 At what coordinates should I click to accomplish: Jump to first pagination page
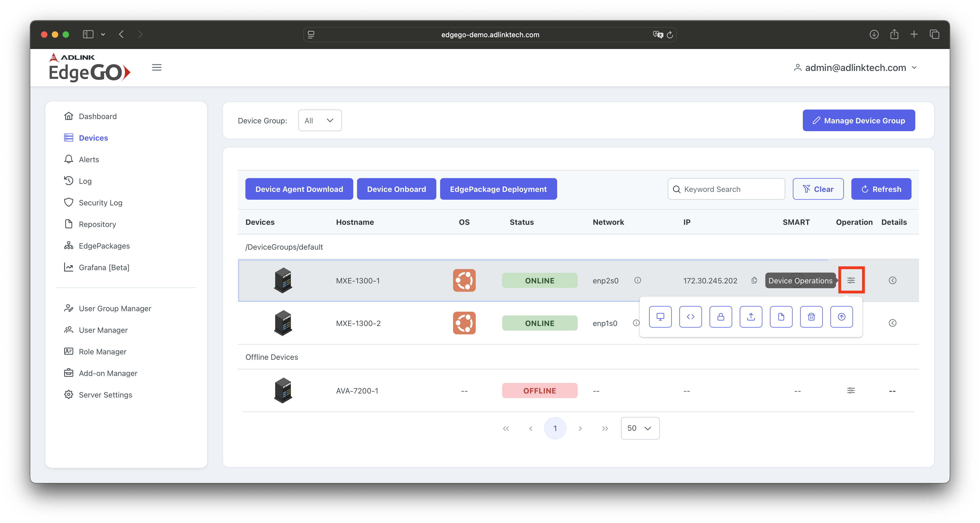pos(506,428)
